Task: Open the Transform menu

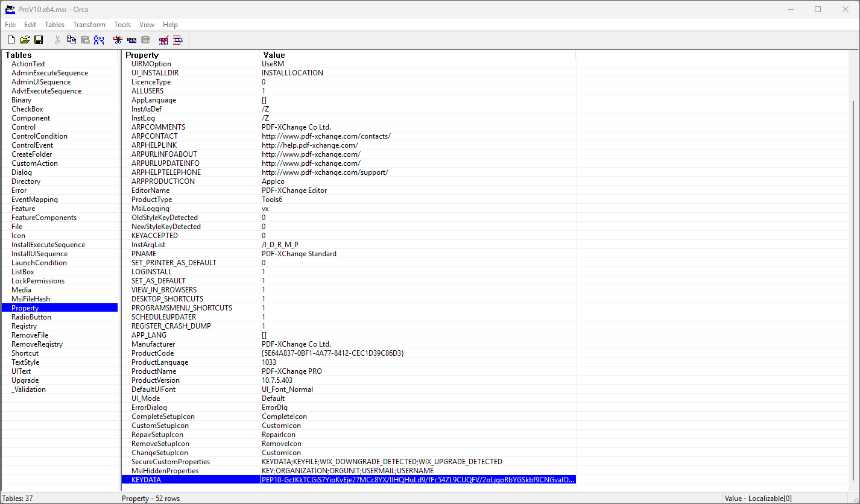Action: pyautogui.click(x=89, y=25)
